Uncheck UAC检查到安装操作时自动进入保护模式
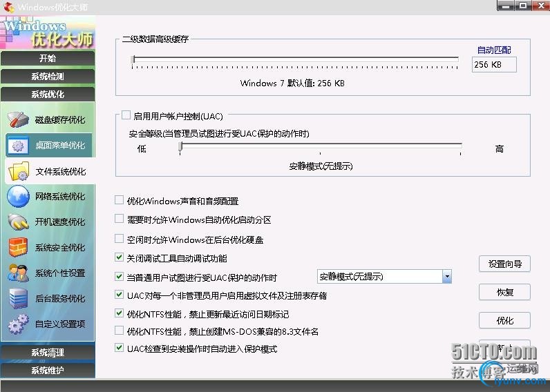 click(120, 348)
